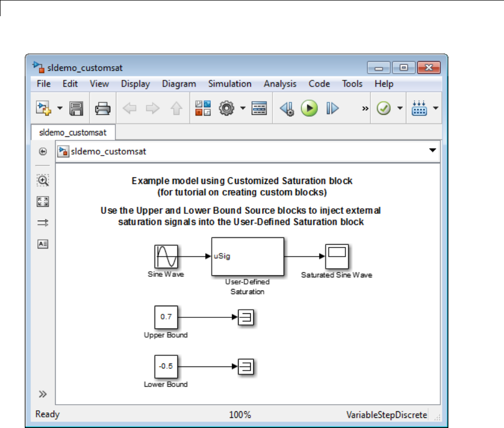504x428 pixels.
Task: Expand the New Model dropdown arrow
Action: [x=60, y=109]
